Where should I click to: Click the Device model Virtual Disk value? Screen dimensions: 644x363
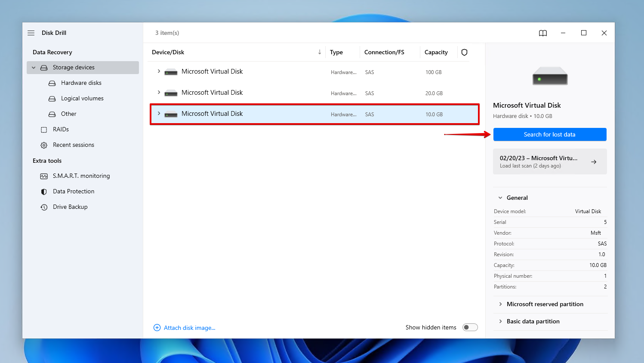pyautogui.click(x=588, y=211)
